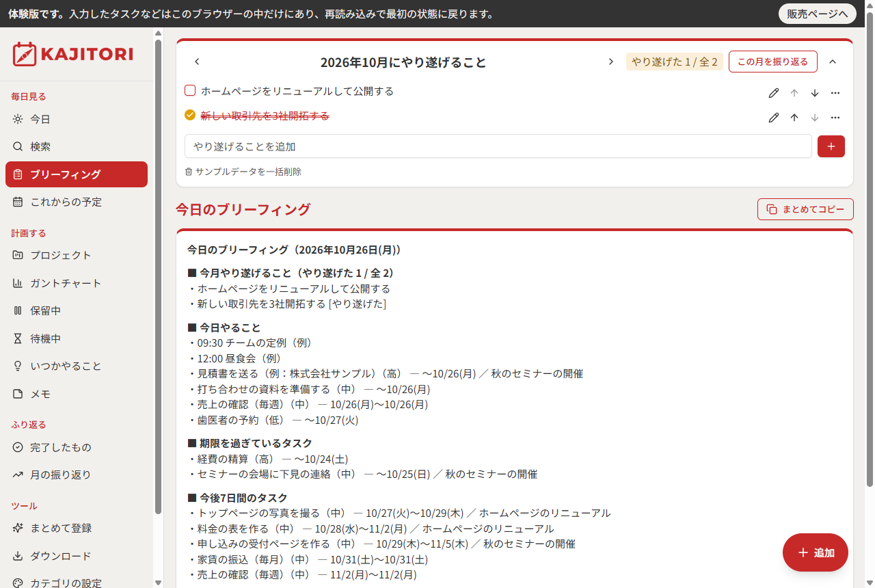Click the 歯医者の予約（低） task line
Screen dimensions: 875x588
273,420
